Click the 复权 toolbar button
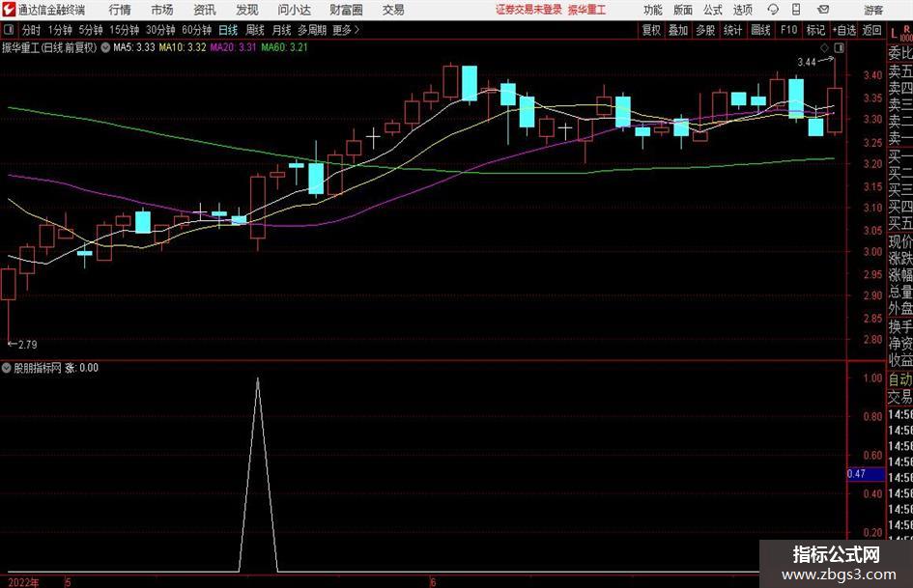Viewport: 913px width, 588px height. pyautogui.click(x=651, y=30)
